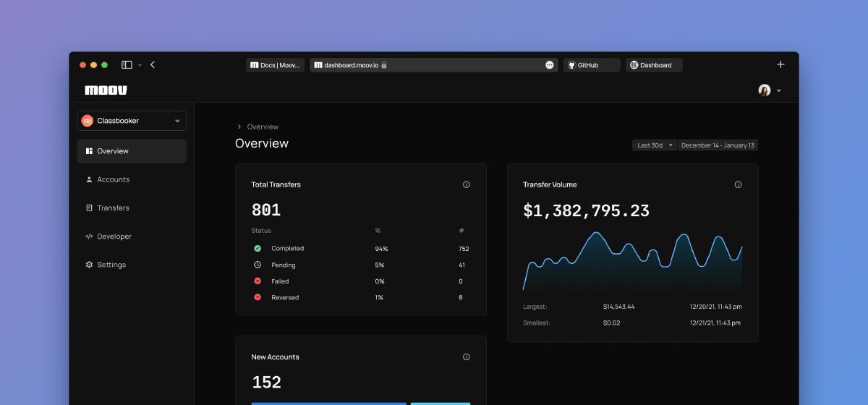Switch to the Docs | Moov browser tab
The width and height of the screenshot is (868, 405).
tap(275, 65)
